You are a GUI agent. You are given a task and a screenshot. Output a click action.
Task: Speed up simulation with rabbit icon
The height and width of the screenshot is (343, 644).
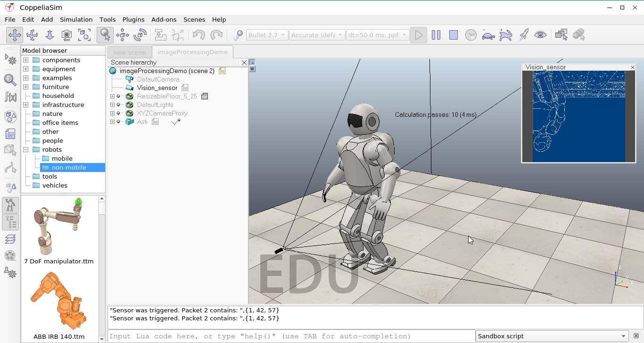coord(505,35)
